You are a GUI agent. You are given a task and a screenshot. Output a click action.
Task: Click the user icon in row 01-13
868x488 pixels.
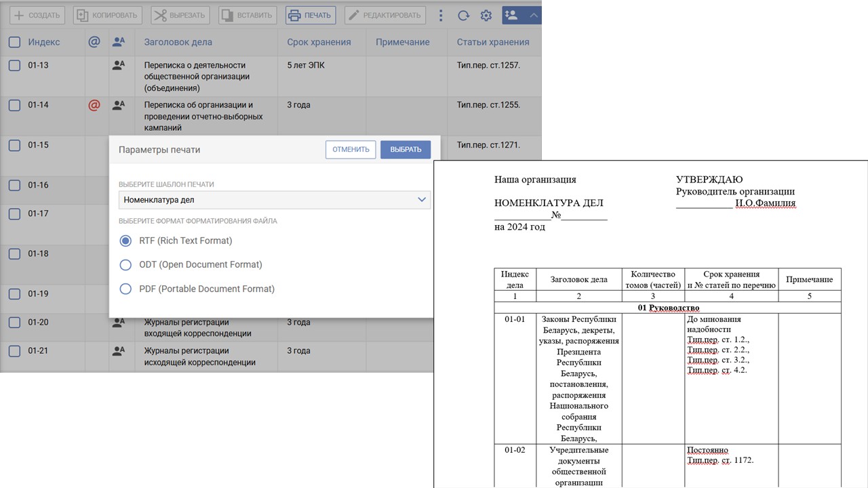coord(119,66)
